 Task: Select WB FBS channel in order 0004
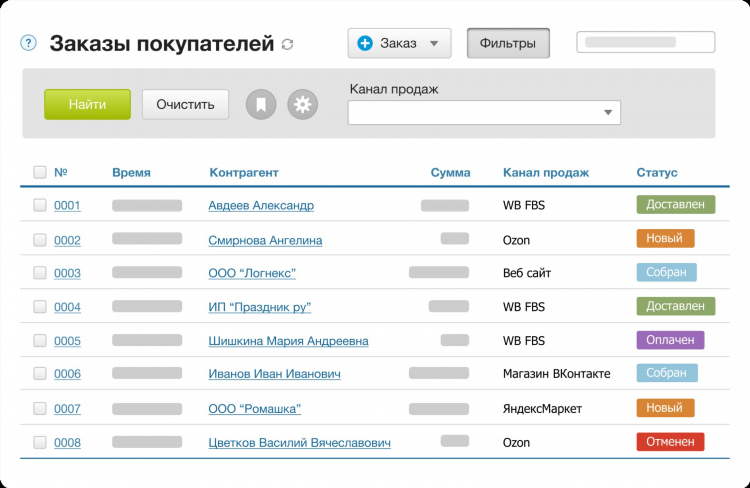pos(524,307)
